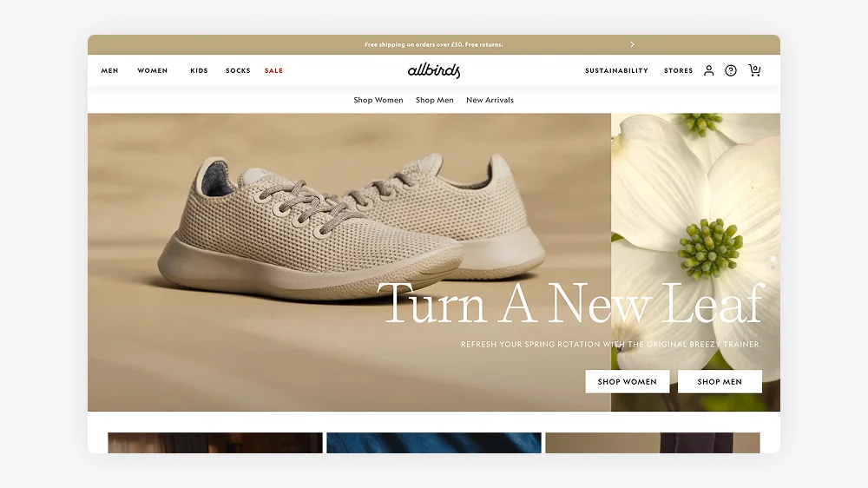Go to the Sustainability page
The image size is (868, 488).
point(616,70)
